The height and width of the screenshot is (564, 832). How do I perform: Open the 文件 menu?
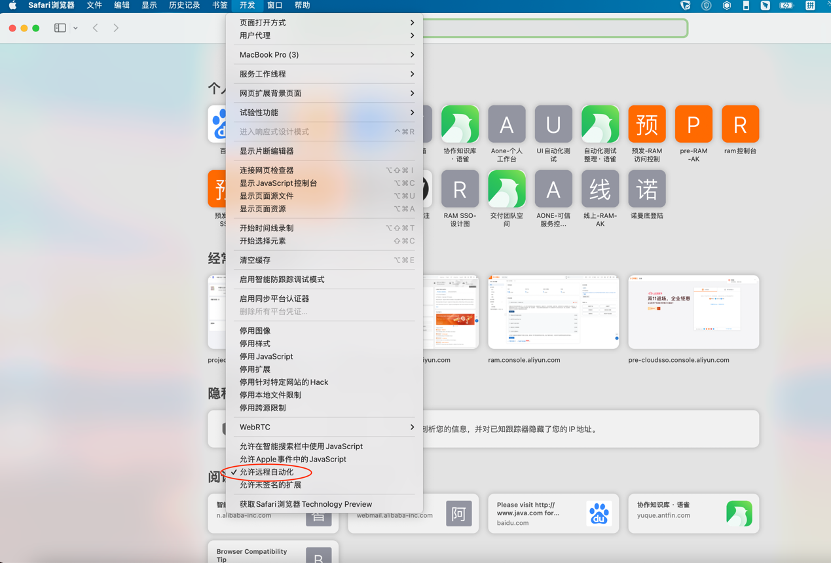(94, 5)
